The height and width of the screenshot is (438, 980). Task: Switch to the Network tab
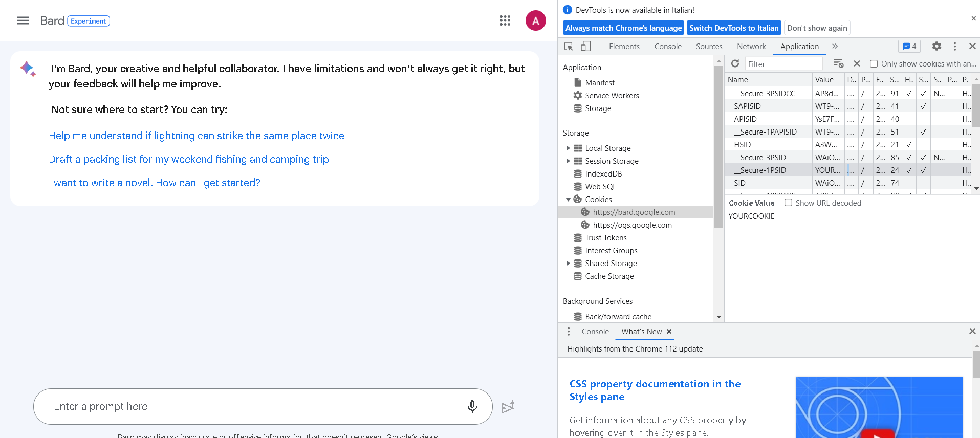pos(751,47)
